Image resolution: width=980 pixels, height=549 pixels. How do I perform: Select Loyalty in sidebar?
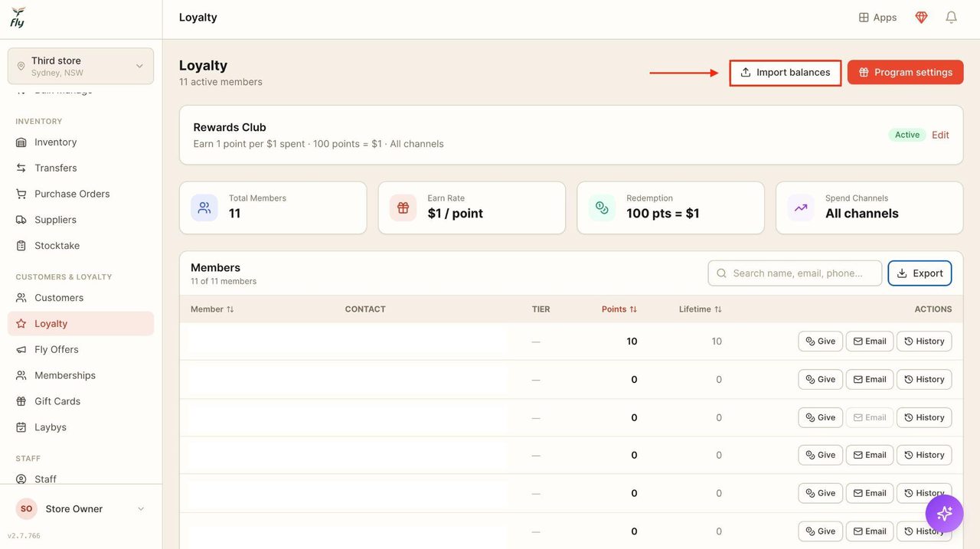point(80,324)
